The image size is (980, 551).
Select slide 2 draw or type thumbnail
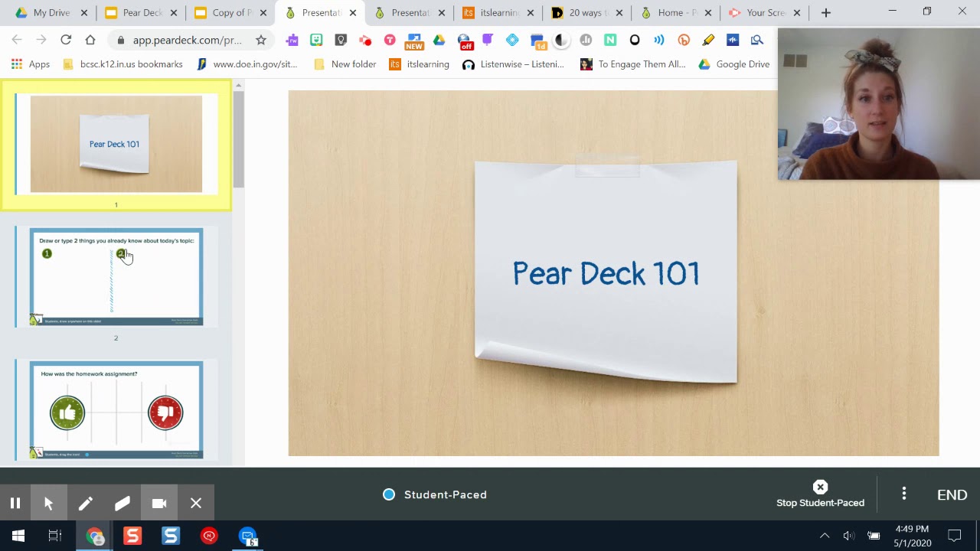[x=116, y=277]
